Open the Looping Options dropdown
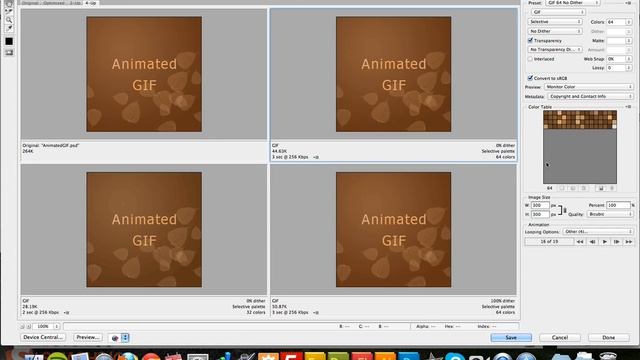Viewport: 640px width, 360px height. click(x=598, y=232)
